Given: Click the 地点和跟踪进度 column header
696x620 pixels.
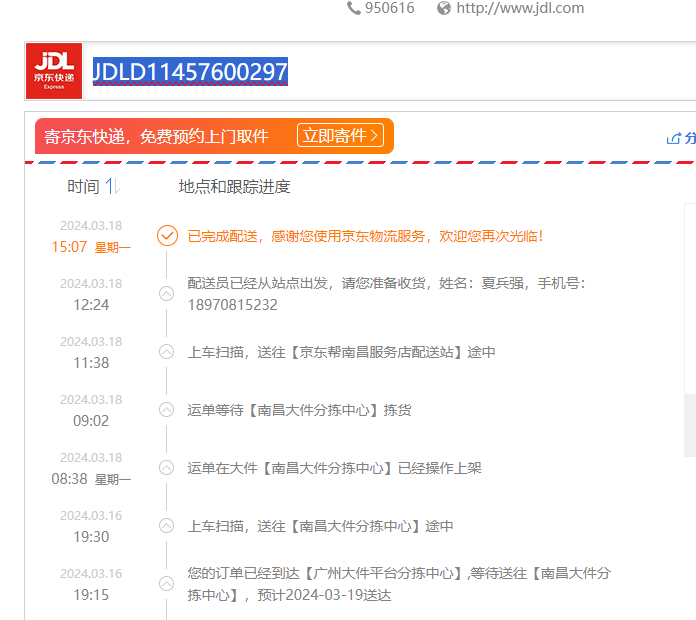Looking at the screenshot, I should coord(234,186).
